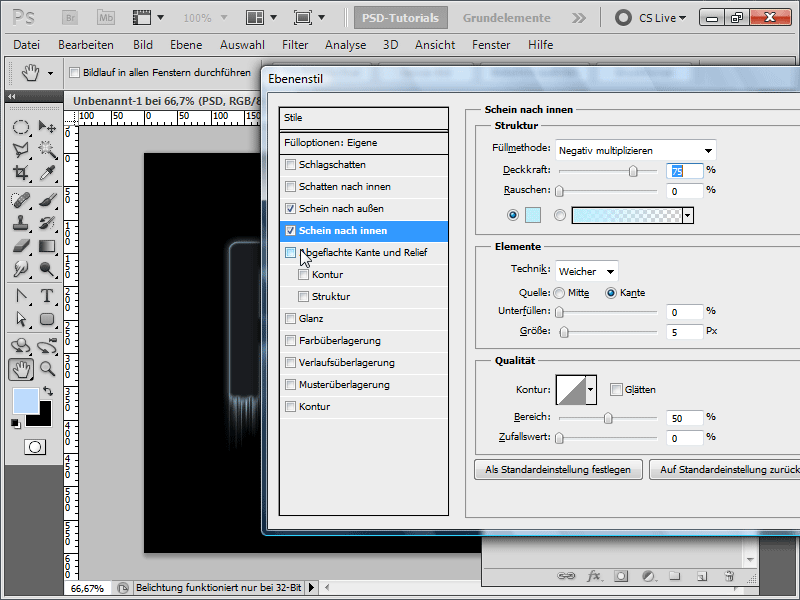Toggle Quick Mask mode

(35, 447)
